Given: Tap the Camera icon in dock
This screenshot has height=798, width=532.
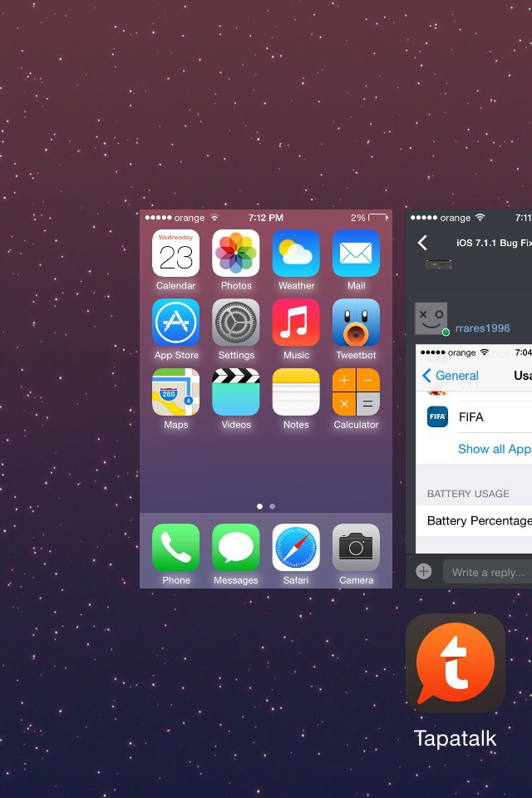Looking at the screenshot, I should 356,547.
